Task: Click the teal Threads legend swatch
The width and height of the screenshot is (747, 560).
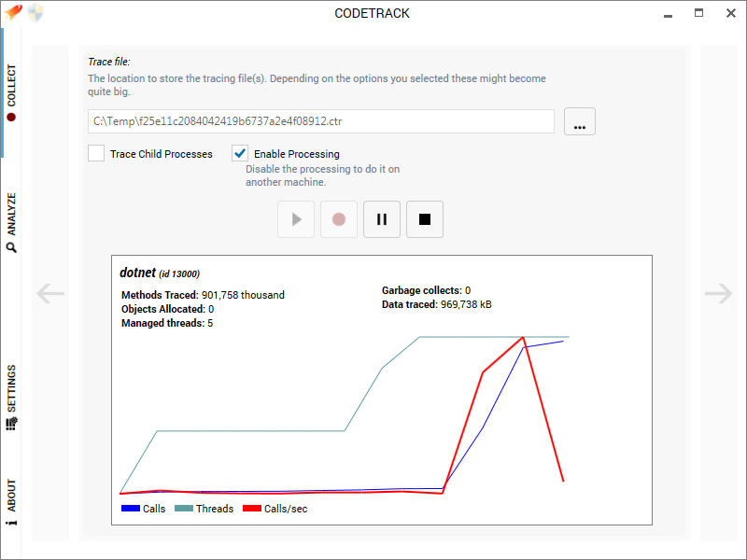Action: 184,509
